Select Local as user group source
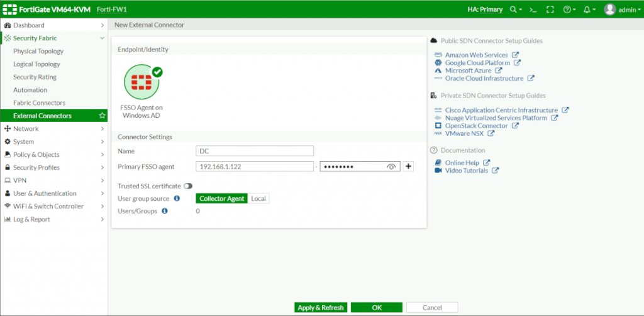Viewport: 644px width, 316px height. 258,199
